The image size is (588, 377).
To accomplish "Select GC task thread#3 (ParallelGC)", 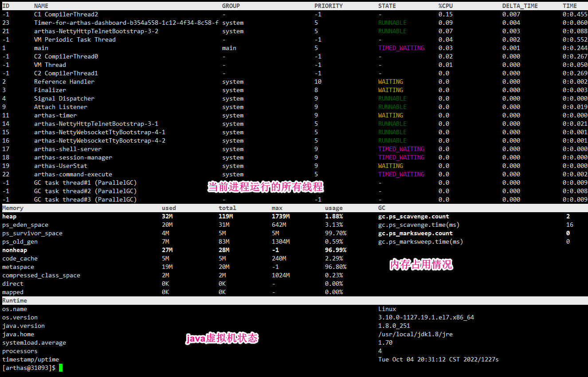I will coord(86,199).
